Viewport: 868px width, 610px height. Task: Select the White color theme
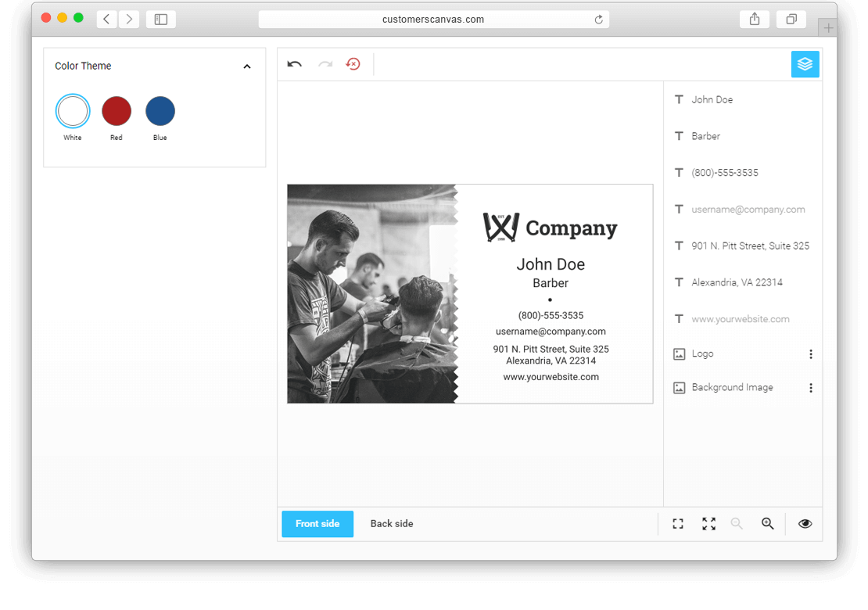point(73,112)
